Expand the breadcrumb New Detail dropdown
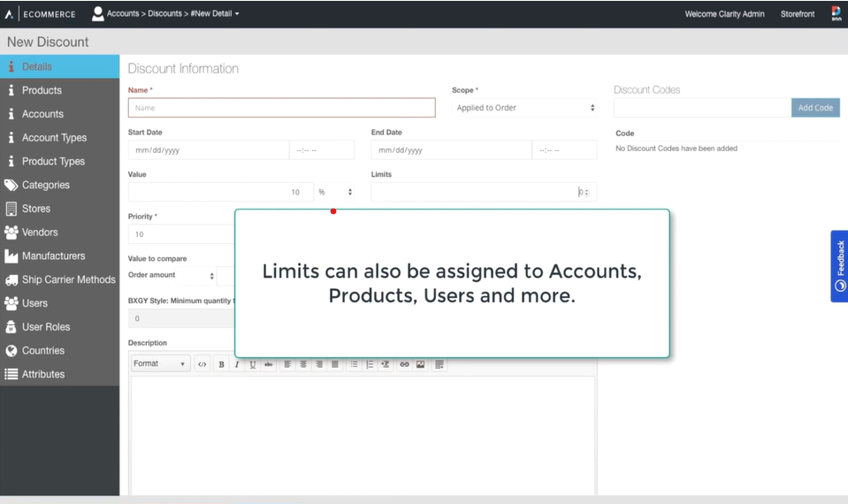Image resolution: width=848 pixels, height=504 pixels. click(215, 13)
